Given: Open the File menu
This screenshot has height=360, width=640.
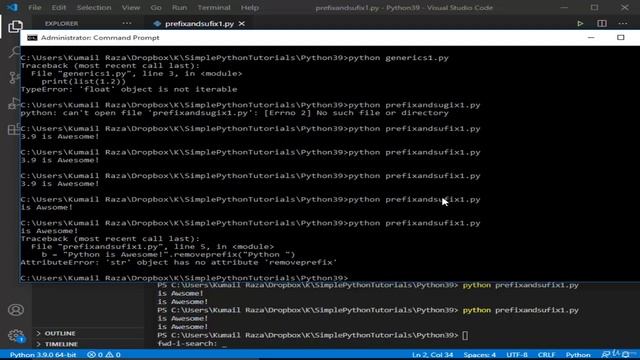Looking at the screenshot, I should (x=35, y=7).
